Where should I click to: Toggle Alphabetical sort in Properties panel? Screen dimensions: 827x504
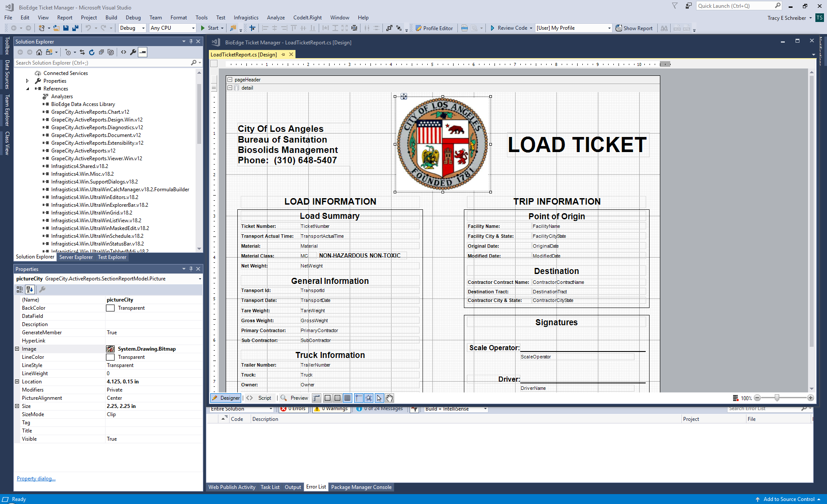(30, 289)
